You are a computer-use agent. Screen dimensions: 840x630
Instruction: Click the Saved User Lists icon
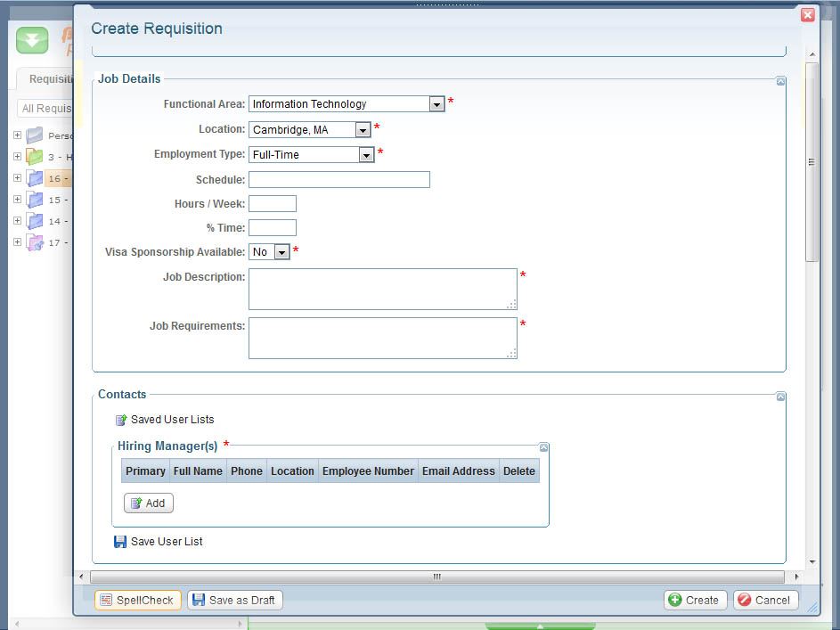(x=121, y=420)
